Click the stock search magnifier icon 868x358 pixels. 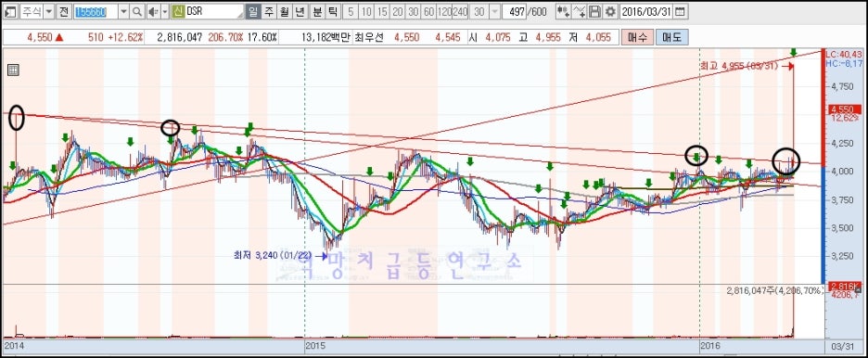click(137, 11)
